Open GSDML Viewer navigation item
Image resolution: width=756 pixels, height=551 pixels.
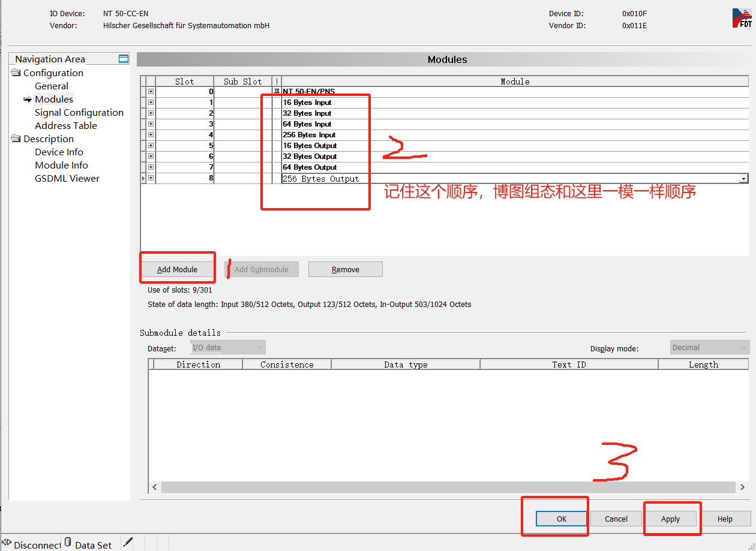(x=67, y=178)
